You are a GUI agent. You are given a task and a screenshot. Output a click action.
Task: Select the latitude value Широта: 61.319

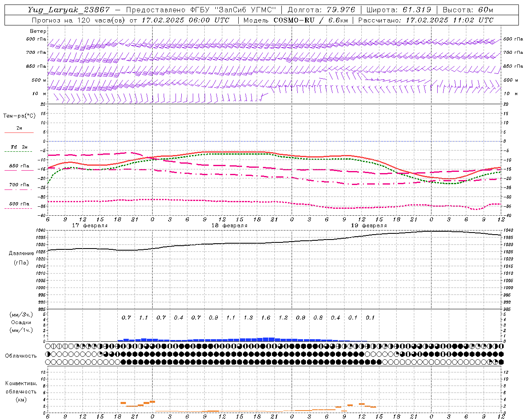point(399,10)
